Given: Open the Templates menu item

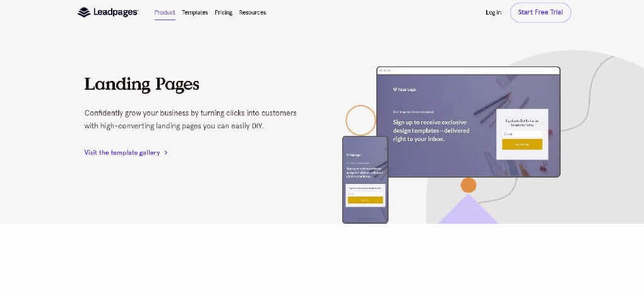Looking at the screenshot, I should click(x=194, y=13).
